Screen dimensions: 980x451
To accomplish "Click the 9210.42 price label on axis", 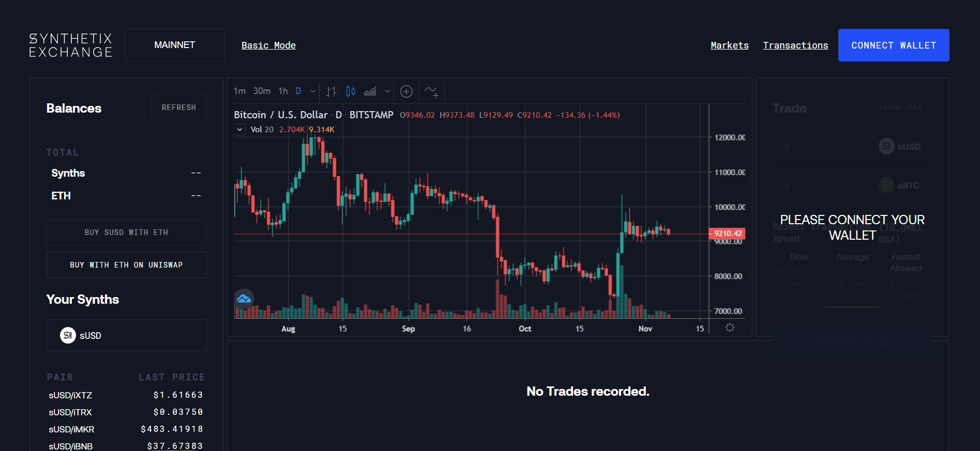I will point(727,234).
